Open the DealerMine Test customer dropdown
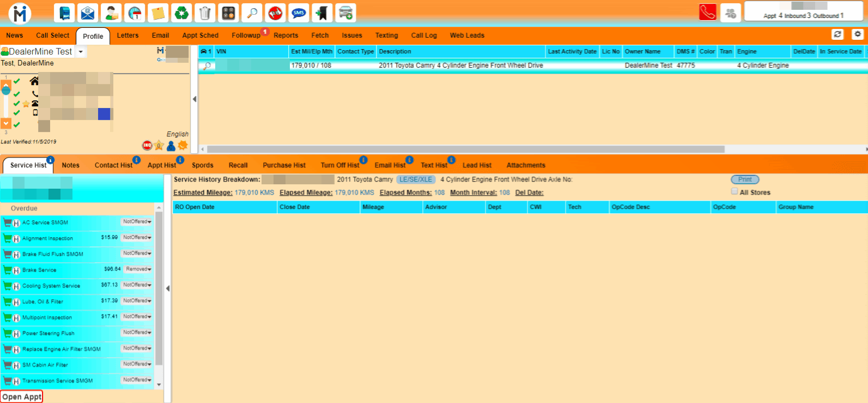Viewport: 868px width, 403px height. (81, 52)
